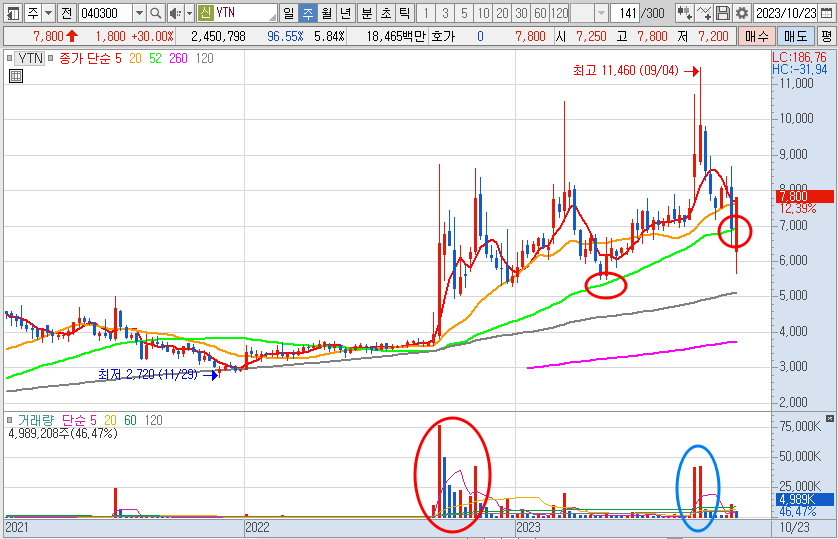Image resolution: width=838 pixels, height=539 pixels.
Task: Select interval 3 button
Action: [x=445, y=12]
